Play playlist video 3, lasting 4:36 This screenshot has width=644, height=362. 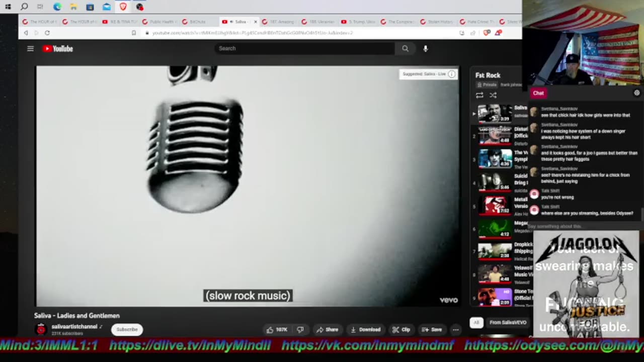[x=495, y=159]
